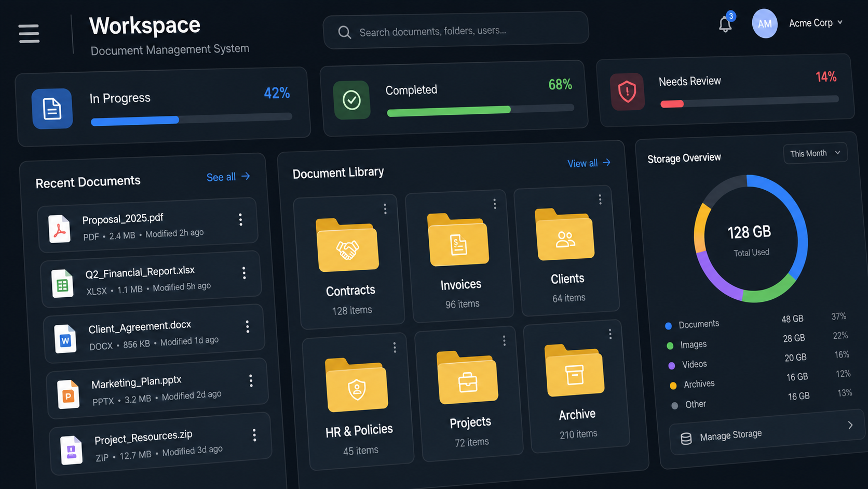Click the Completed progress bar
The height and width of the screenshot is (489, 868).
click(x=480, y=110)
